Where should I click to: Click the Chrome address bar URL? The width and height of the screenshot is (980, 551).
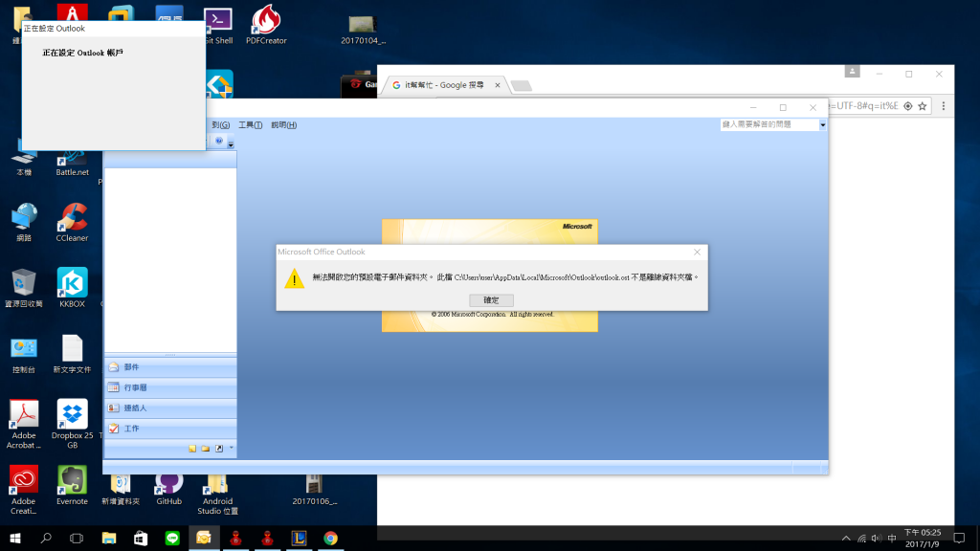(864, 106)
